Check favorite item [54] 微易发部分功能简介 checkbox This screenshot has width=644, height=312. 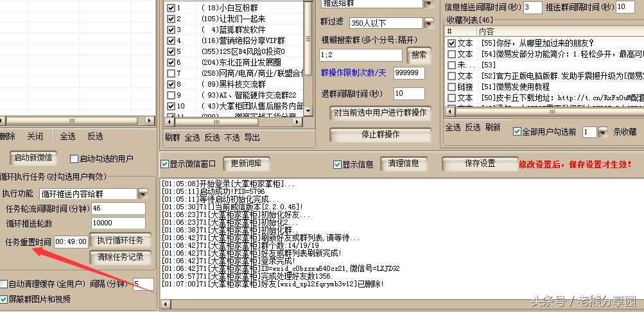(452, 54)
